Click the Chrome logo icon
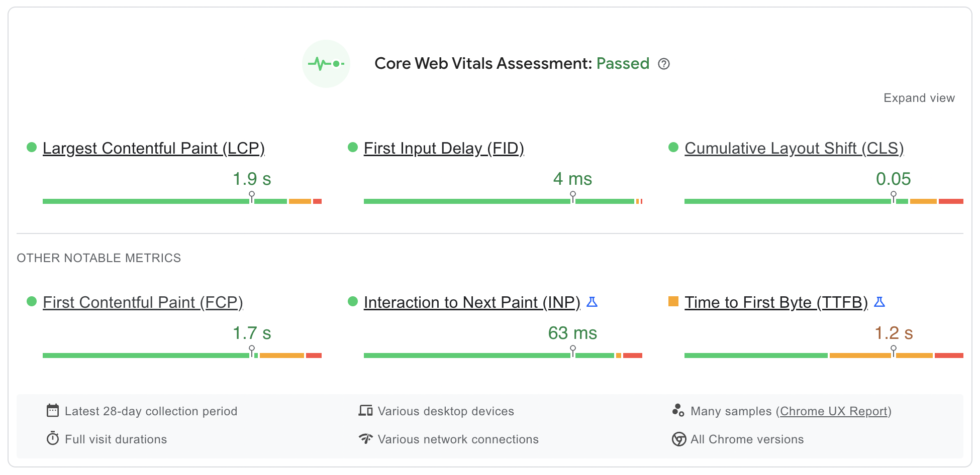The width and height of the screenshot is (980, 475). tap(678, 439)
